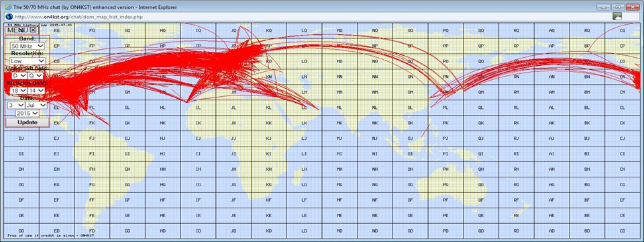Expand the upper left field letter Q dropdown
Screen dimensions: 644x242
coord(36,76)
